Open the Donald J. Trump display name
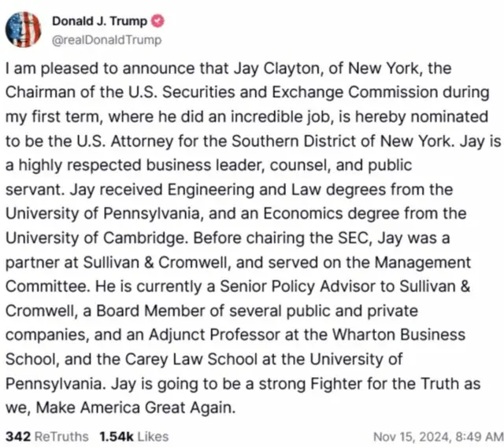The width and height of the screenshot is (504, 447). (100, 21)
